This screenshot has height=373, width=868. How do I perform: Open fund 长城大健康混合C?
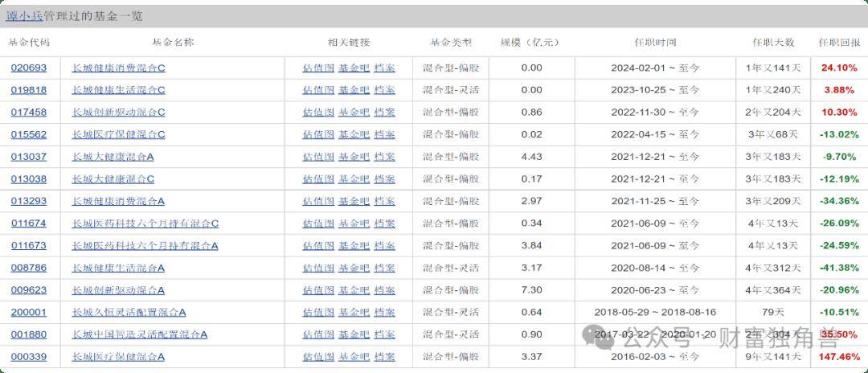pyautogui.click(x=113, y=179)
